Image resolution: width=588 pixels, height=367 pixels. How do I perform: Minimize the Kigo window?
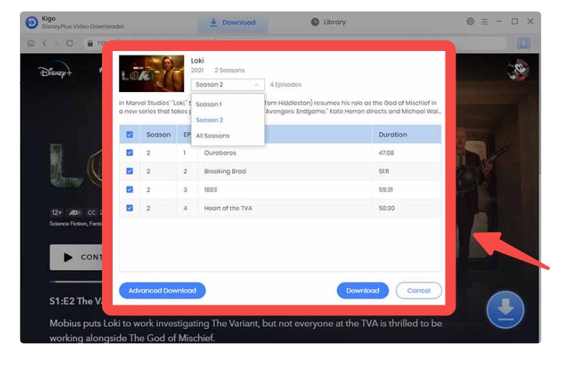(x=499, y=22)
